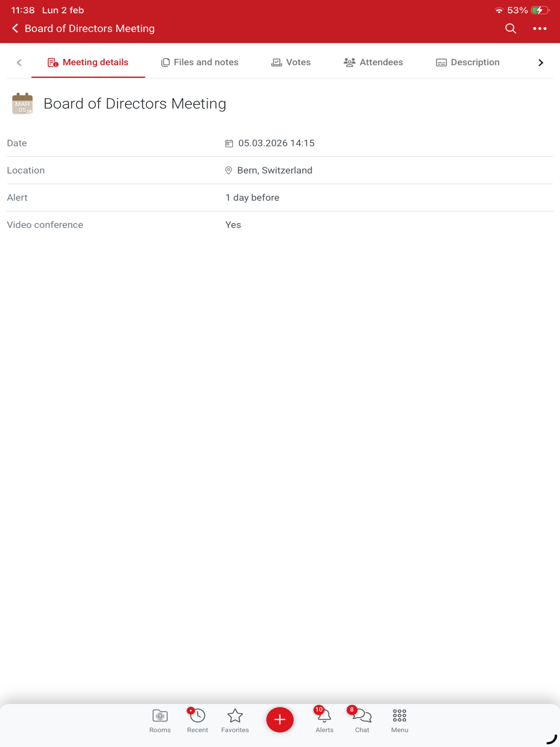The image size is (560, 747).
Task: Open the Menu grid icon
Action: (400, 721)
